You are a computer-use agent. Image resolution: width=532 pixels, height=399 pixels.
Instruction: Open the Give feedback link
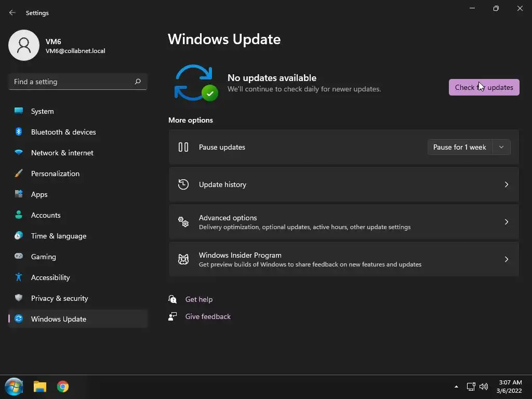pos(208,316)
